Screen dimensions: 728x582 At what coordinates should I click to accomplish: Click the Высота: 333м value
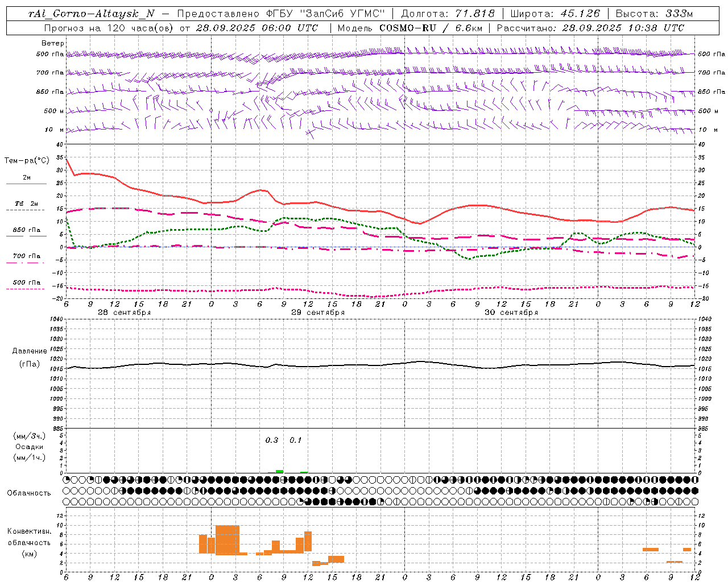pyautogui.click(x=655, y=14)
